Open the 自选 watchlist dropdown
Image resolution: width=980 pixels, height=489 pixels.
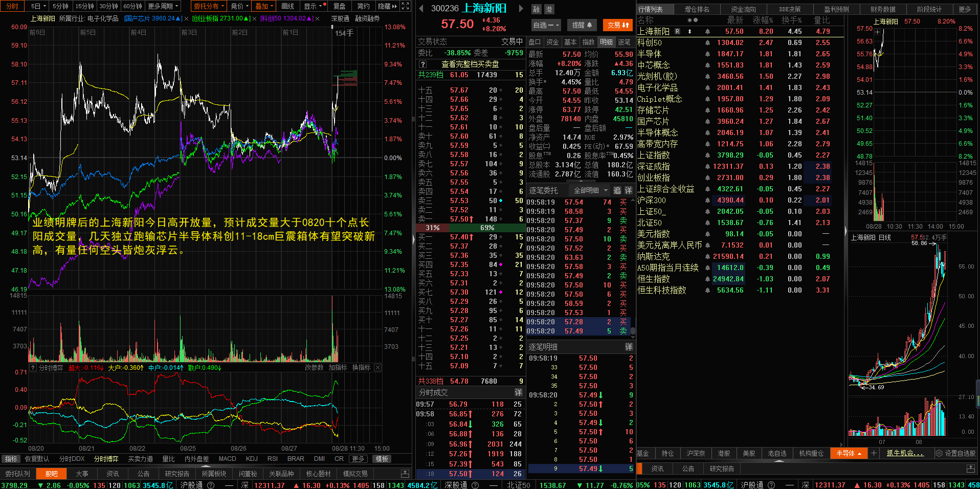tap(546, 25)
